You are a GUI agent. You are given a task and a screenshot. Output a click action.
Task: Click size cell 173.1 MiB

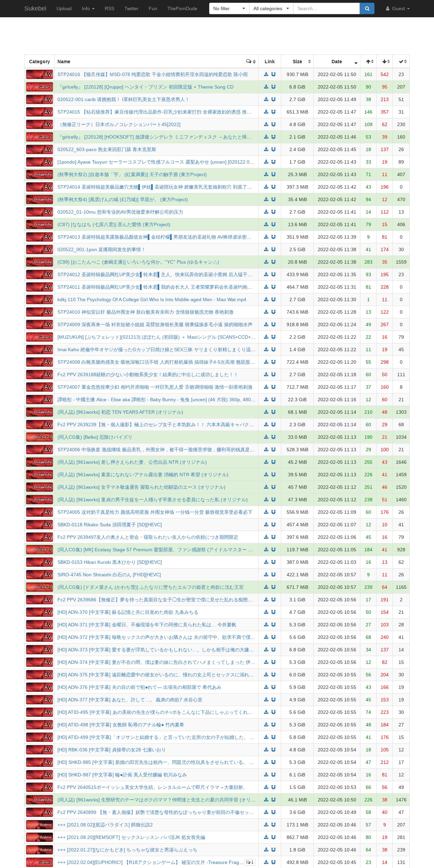tap(297, 825)
